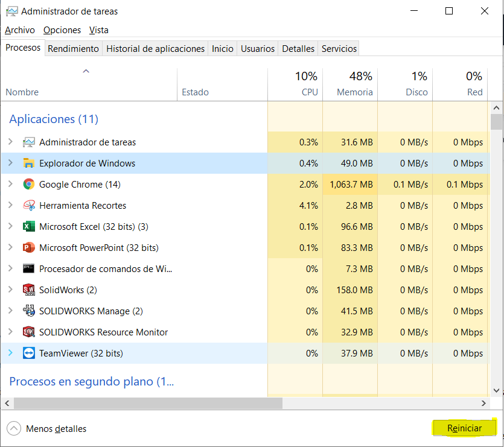Click the Procesador de comandos console icon
The height and width of the screenshot is (447, 504).
coord(28,268)
